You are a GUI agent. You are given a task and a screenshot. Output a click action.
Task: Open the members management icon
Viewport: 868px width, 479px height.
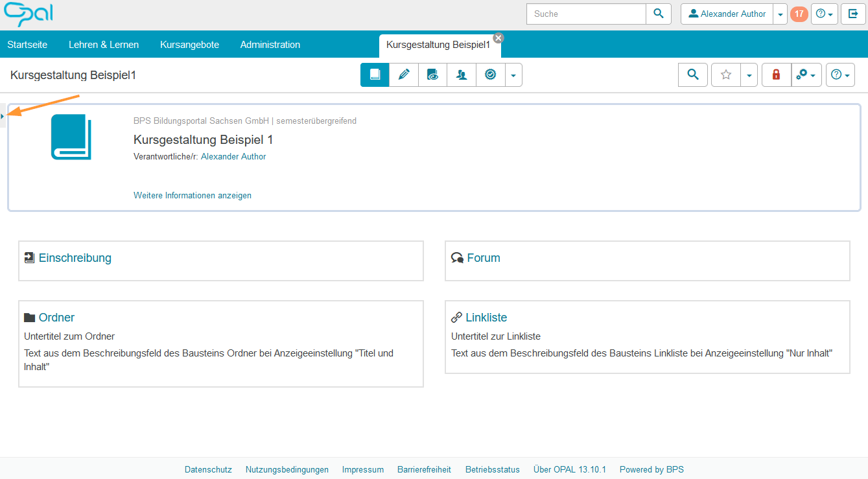pyautogui.click(x=462, y=75)
